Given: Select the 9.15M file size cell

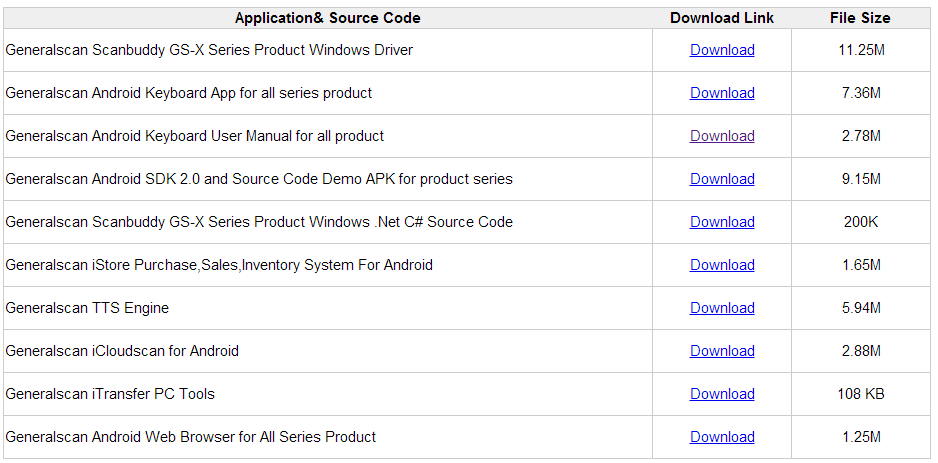Looking at the screenshot, I should 861,179.
